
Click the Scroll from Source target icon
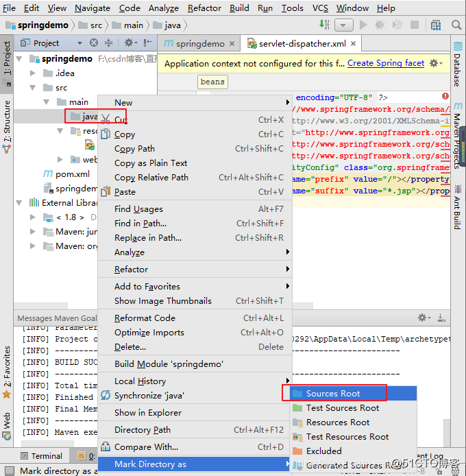pyautogui.click(x=94, y=43)
